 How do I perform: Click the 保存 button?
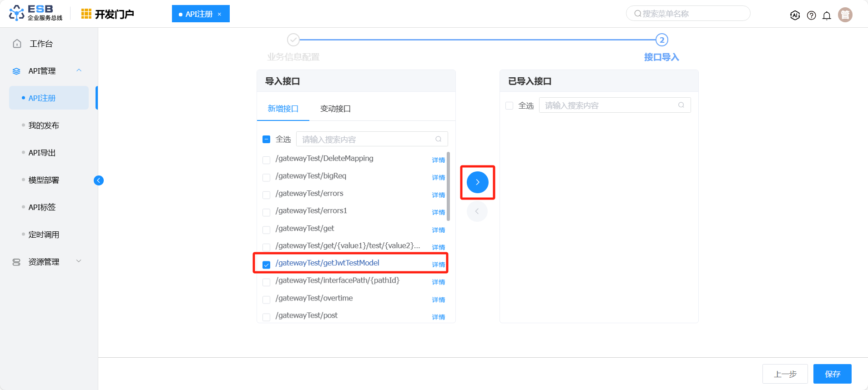pyautogui.click(x=832, y=374)
